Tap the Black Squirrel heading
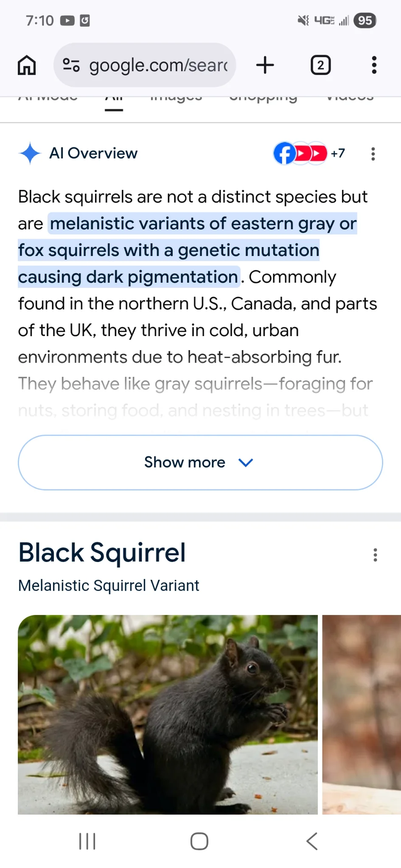Screen dimensions: 401x868 (x=102, y=553)
